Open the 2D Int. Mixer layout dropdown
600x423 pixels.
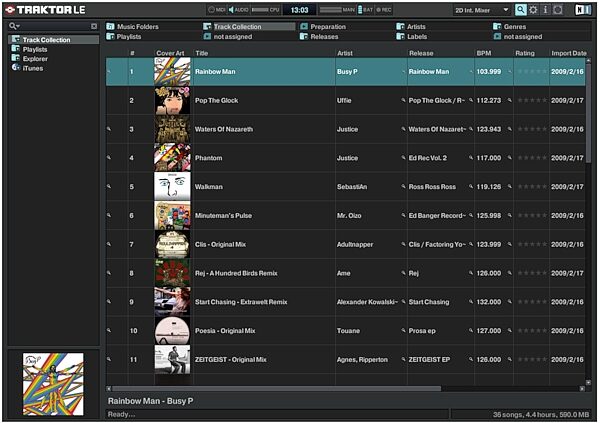pos(481,10)
